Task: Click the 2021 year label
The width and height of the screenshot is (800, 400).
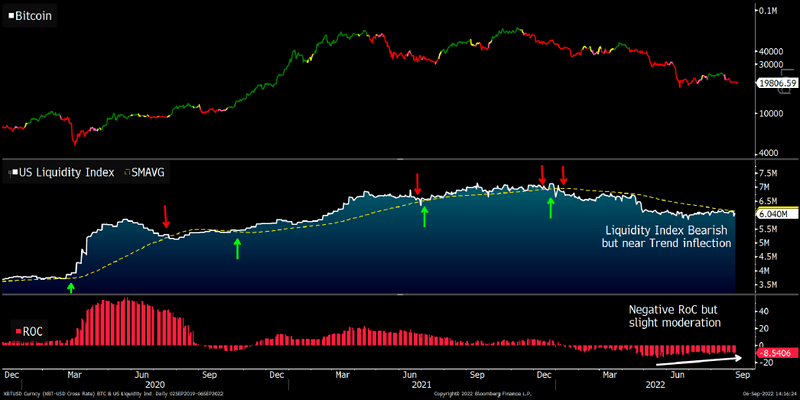Action: pos(421,383)
